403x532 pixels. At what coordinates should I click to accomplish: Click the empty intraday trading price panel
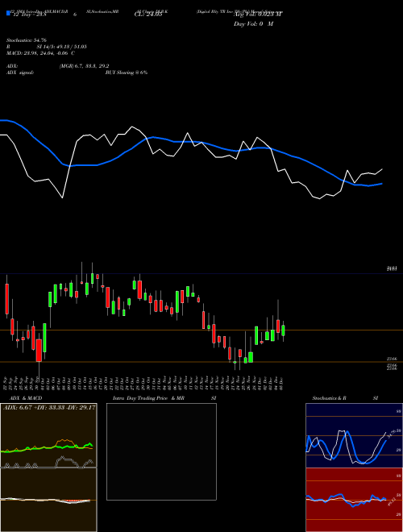tap(161, 451)
